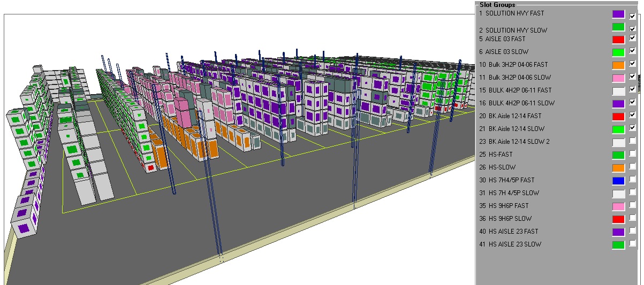Select the '10 Bulk 3H2P 04-06 FAST' label
The height and width of the screenshot is (285, 644).
pos(513,65)
